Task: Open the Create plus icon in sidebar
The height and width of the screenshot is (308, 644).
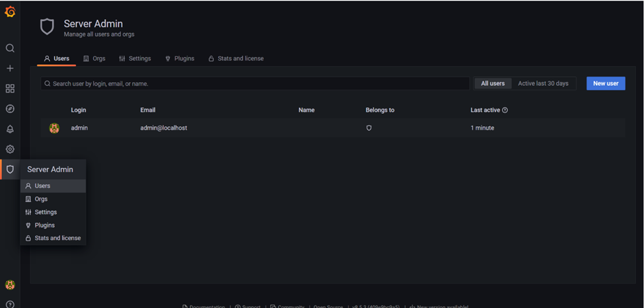Action: (x=11, y=68)
